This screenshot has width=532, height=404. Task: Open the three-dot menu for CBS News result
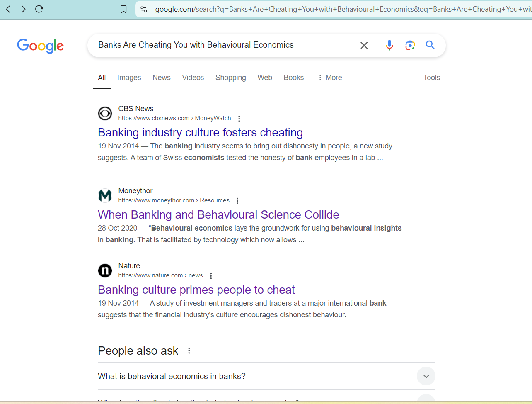tap(239, 119)
